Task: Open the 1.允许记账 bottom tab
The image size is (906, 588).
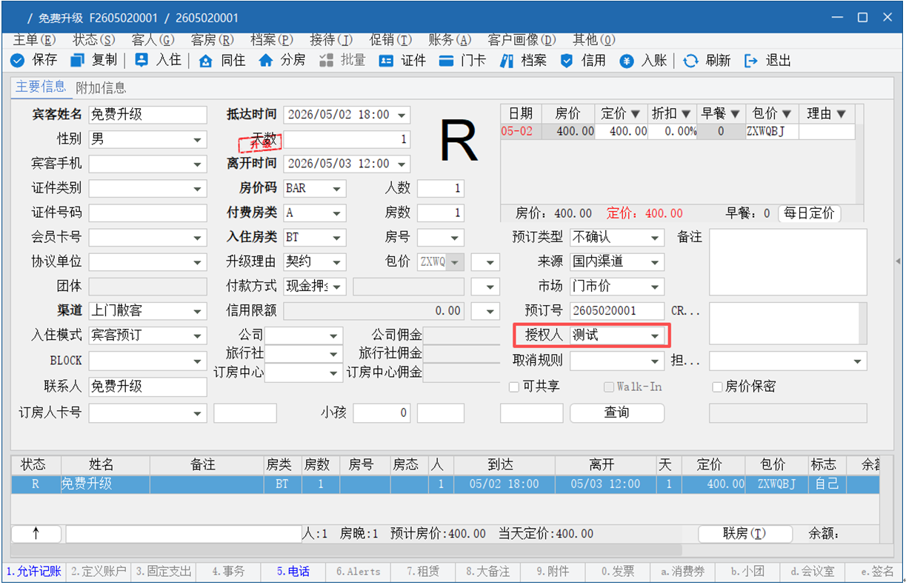Action: click(x=34, y=572)
